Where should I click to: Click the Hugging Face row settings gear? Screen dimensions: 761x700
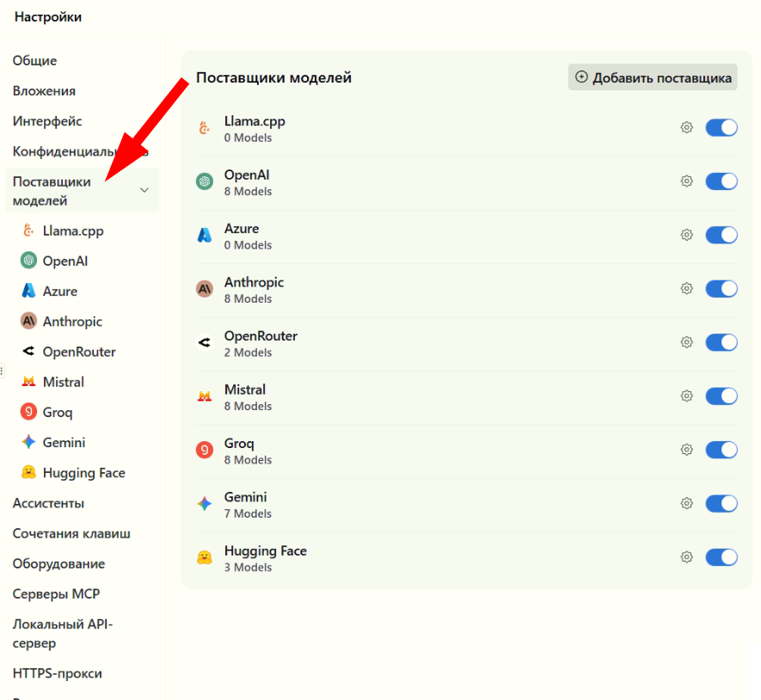pos(686,557)
